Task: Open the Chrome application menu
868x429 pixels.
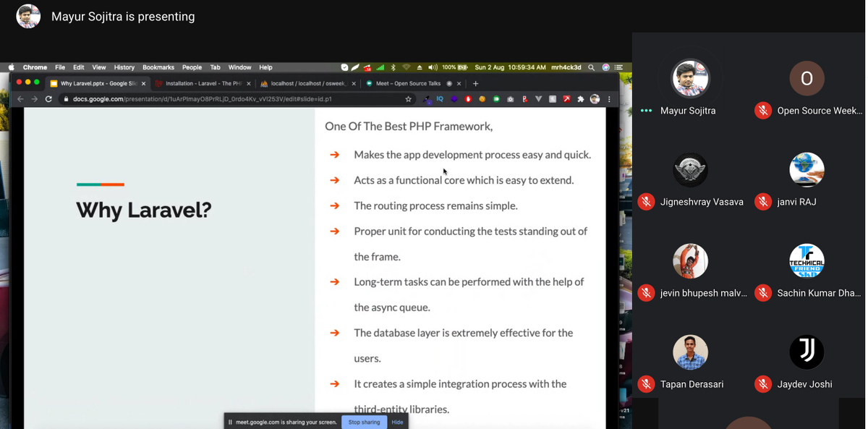Action: 35,67
